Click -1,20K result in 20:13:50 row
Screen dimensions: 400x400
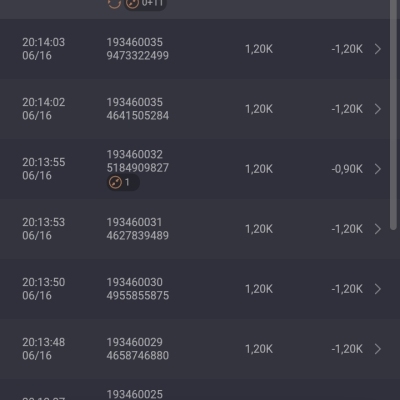coord(347,289)
